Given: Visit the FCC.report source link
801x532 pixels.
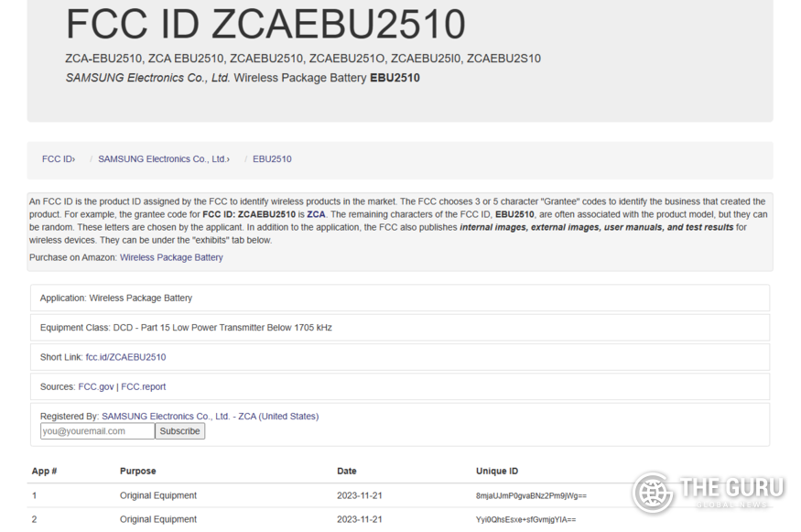Looking at the screenshot, I should [143, 386].
